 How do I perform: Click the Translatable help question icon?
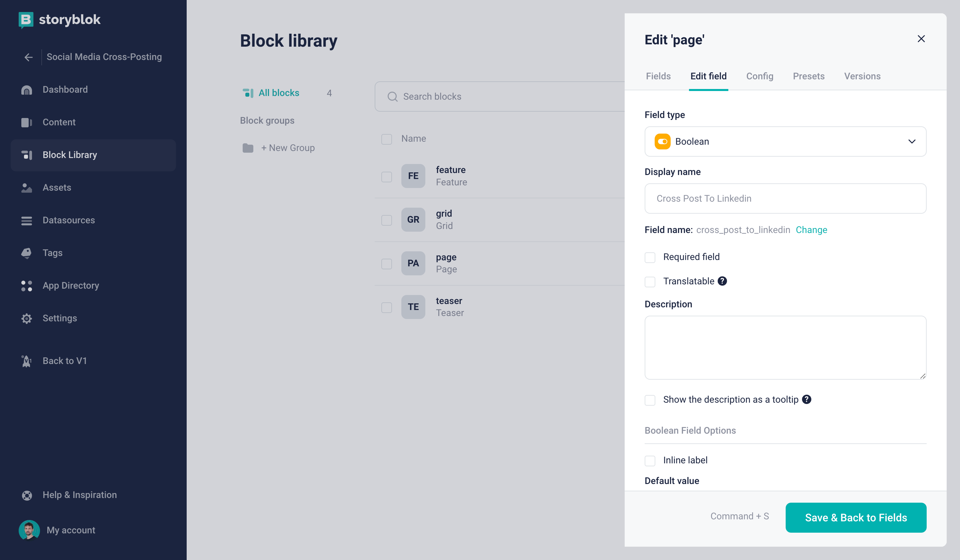[722, 281]
